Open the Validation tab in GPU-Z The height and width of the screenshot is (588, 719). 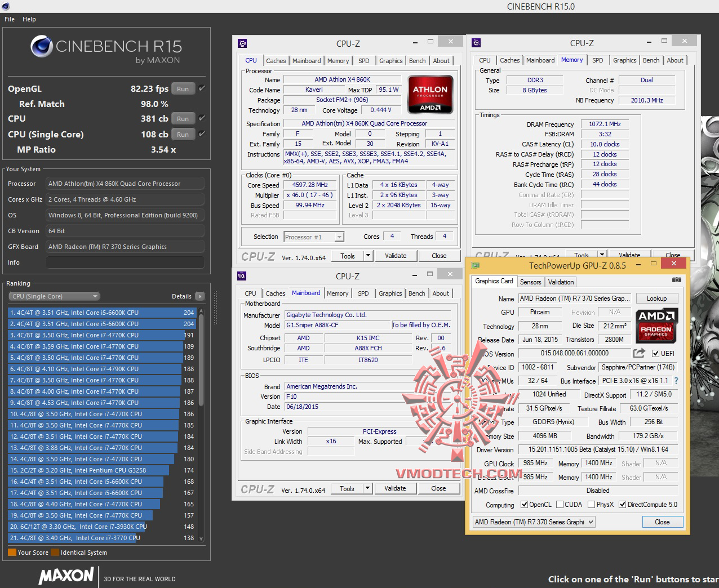click(x=561, y=282)
